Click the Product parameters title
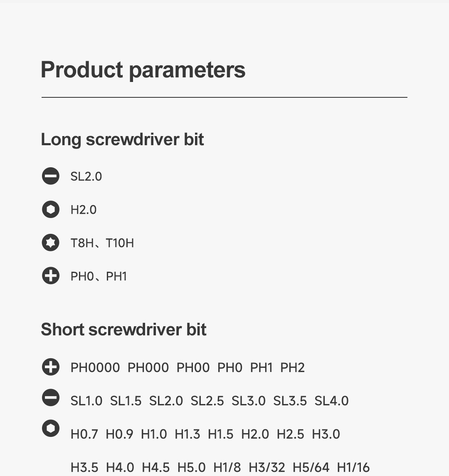This screenshot has width=449, height=476. point(143,69)
